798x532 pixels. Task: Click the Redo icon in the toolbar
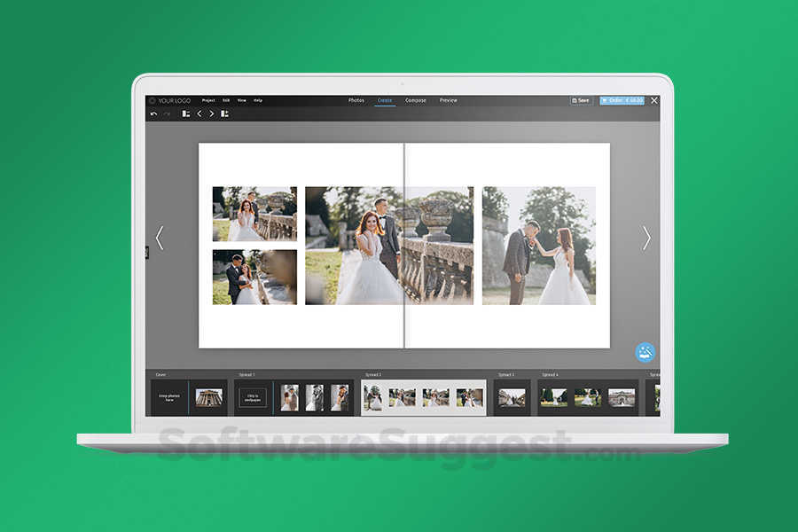166,114
